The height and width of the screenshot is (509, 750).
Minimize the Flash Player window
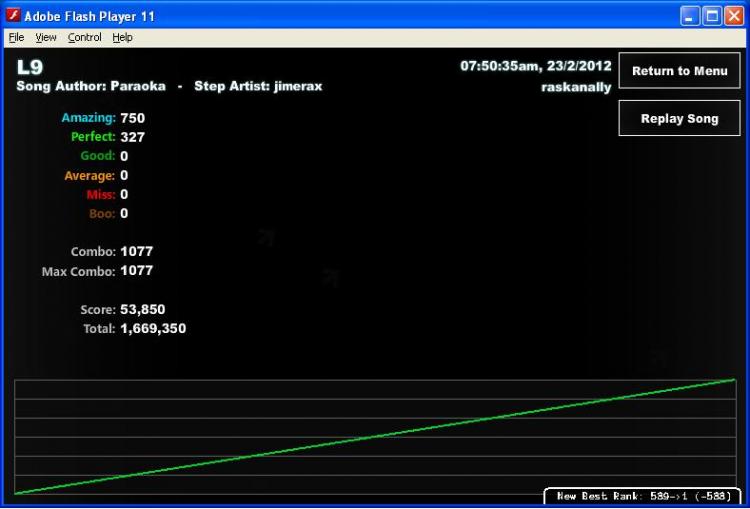pos(689,16)
